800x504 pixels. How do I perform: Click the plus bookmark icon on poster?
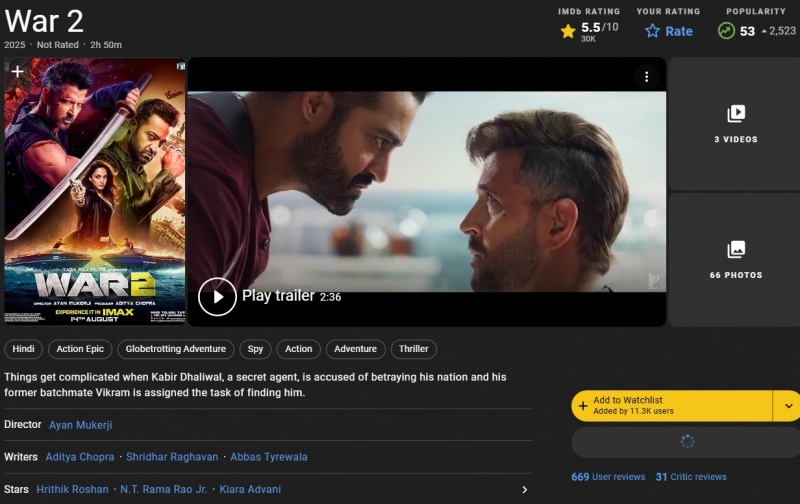point(17,72)
